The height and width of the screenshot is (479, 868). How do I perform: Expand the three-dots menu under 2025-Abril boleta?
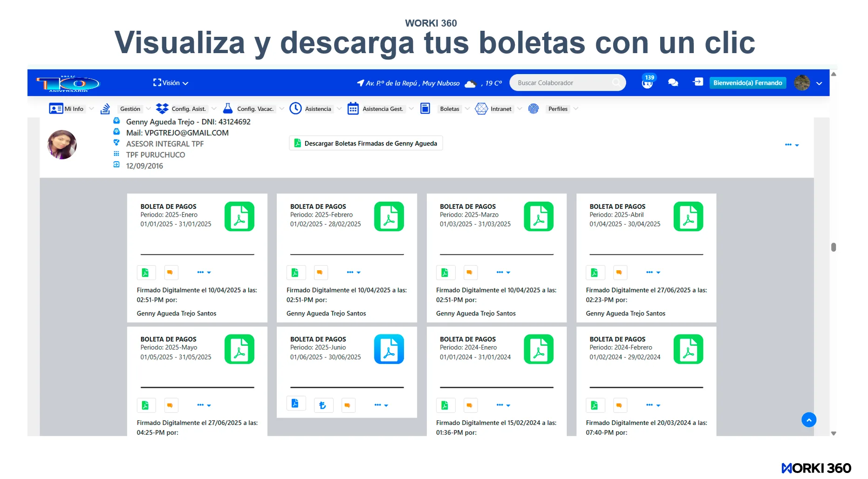tap(653, 272)
